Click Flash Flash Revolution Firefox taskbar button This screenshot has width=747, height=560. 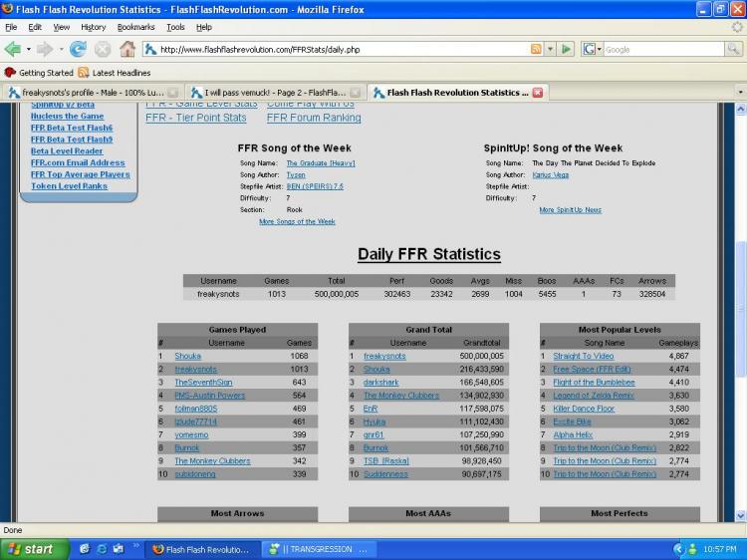pyautogui.click(x=202, y=549)
